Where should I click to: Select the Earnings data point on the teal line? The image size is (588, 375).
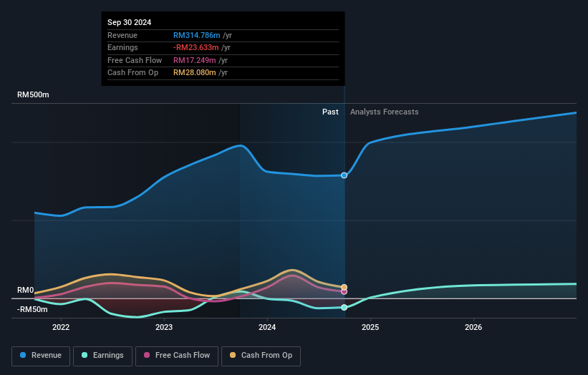(x=344, y=308)
